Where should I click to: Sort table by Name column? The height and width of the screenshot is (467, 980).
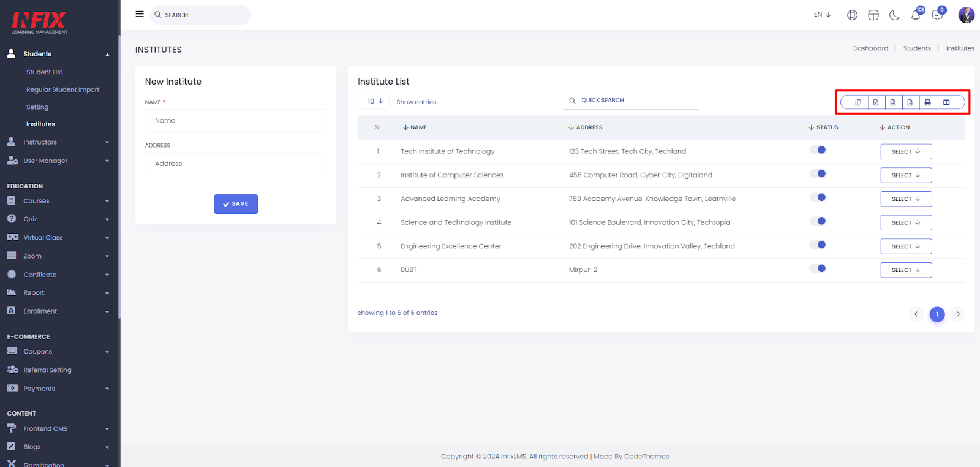[415, 127]
